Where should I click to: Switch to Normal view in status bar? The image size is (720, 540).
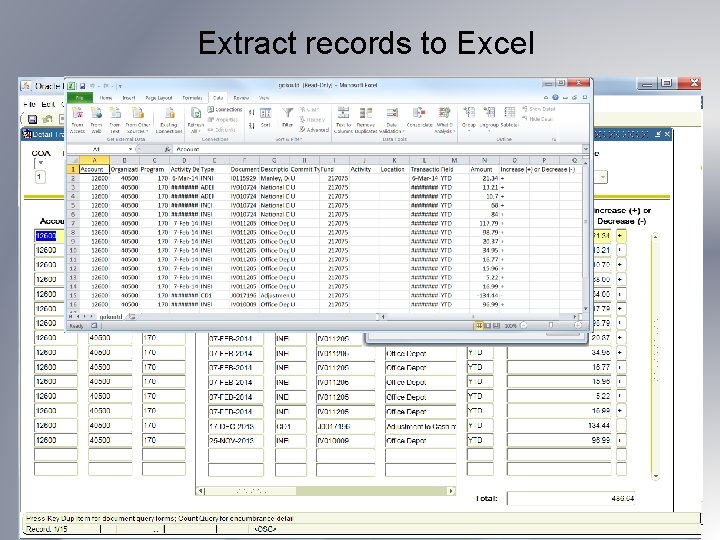(479, 326)
